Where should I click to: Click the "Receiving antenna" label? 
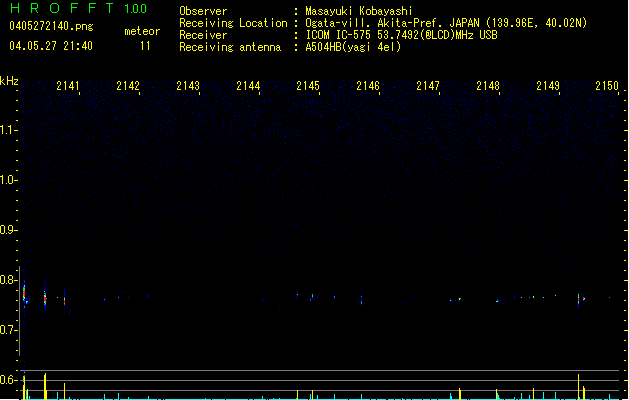point(230,47)
